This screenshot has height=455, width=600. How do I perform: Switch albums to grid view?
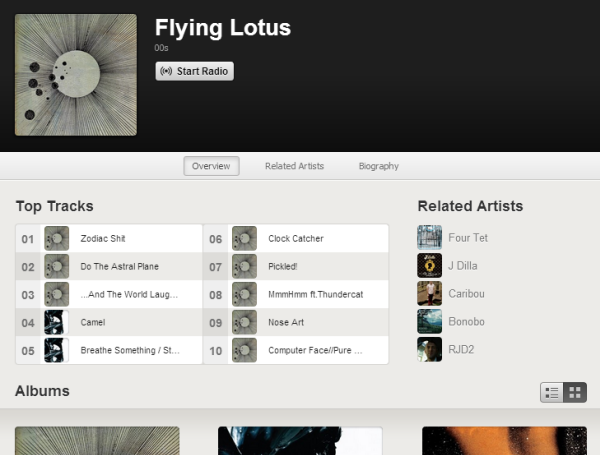575,392
